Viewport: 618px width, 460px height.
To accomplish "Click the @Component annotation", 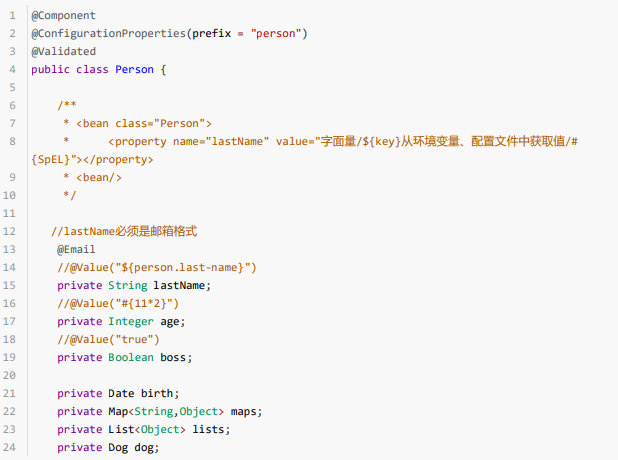I will [x=63, y=15].
